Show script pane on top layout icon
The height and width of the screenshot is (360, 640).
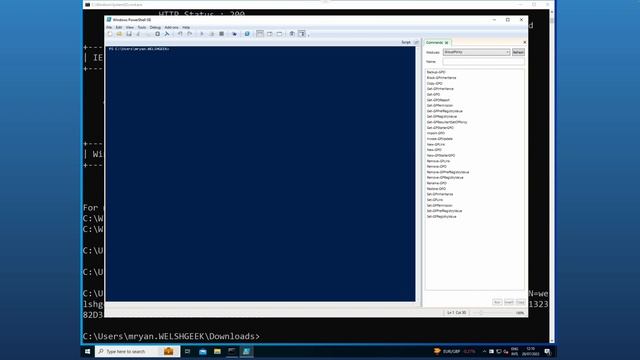point(260,34)
